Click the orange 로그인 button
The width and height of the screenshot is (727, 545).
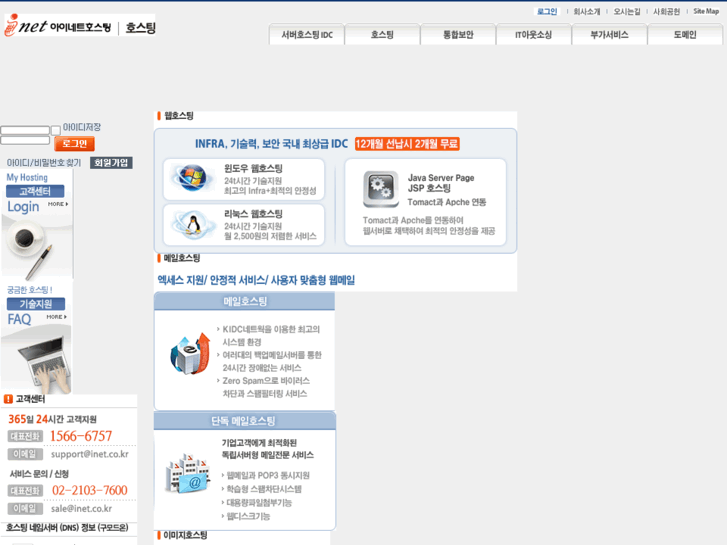point(74,144)
